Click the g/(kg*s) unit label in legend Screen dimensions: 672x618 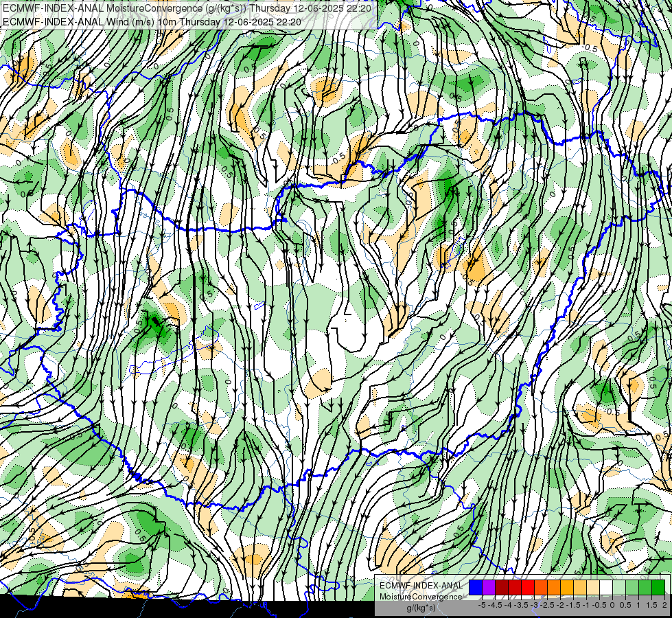click(x=421, y=608)
